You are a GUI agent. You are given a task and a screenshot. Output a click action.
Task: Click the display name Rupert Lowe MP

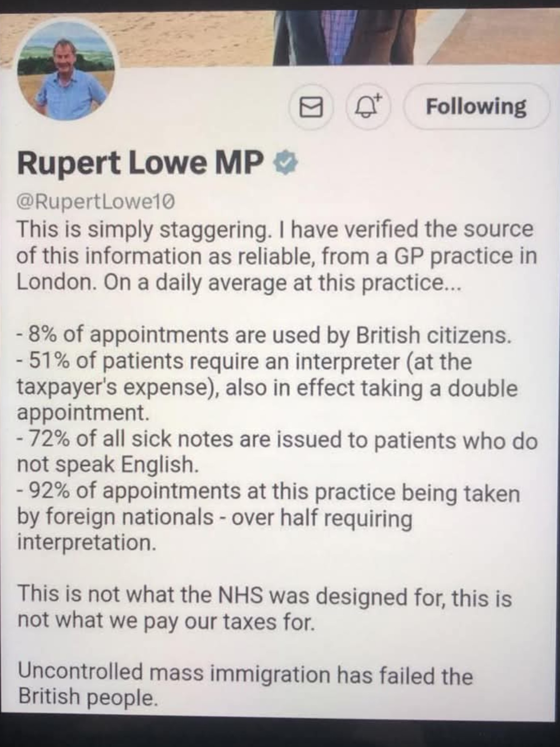pyautogui.click(x=140, y=164)
